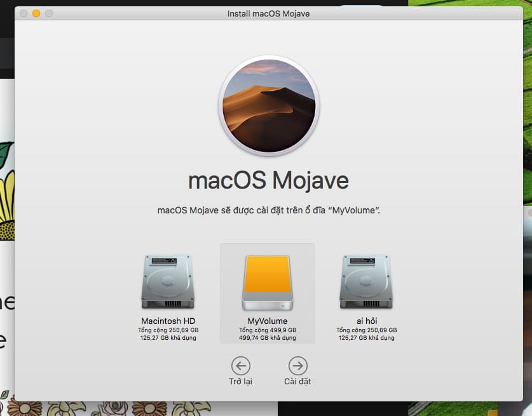This screenshot has height=416, width=532.
Task: Click the "Install macOS Mojave" title bar
Action: (268, 13)
